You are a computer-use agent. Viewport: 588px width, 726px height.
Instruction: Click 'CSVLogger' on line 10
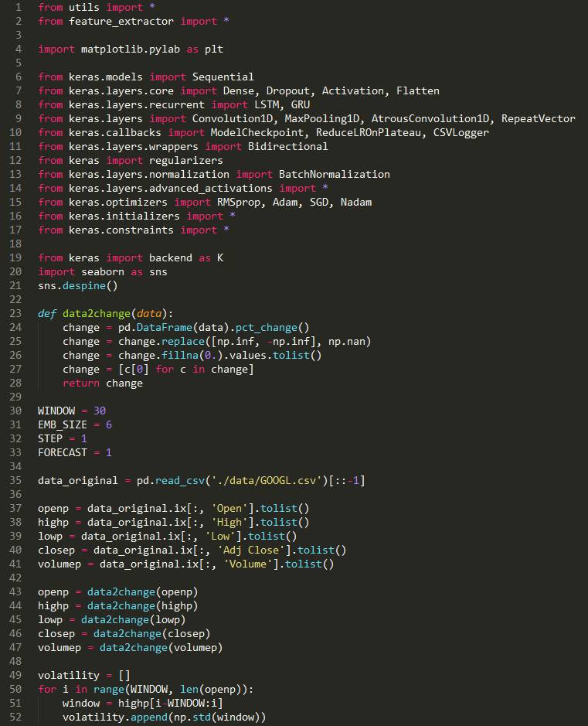[461, 132]
